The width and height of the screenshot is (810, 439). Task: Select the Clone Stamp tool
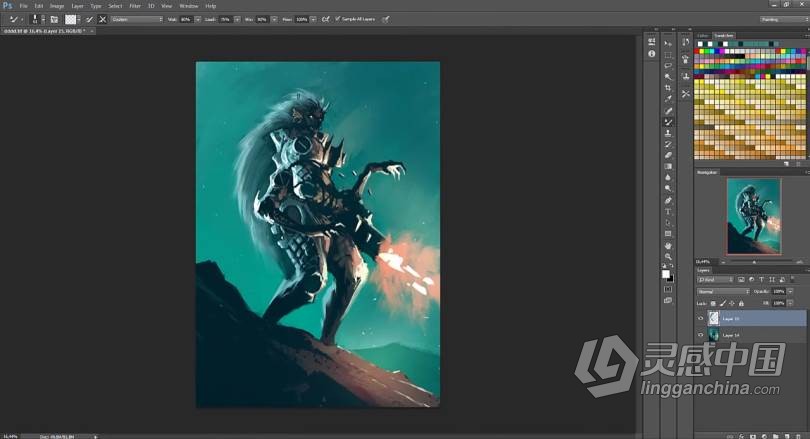click(668, 133)
